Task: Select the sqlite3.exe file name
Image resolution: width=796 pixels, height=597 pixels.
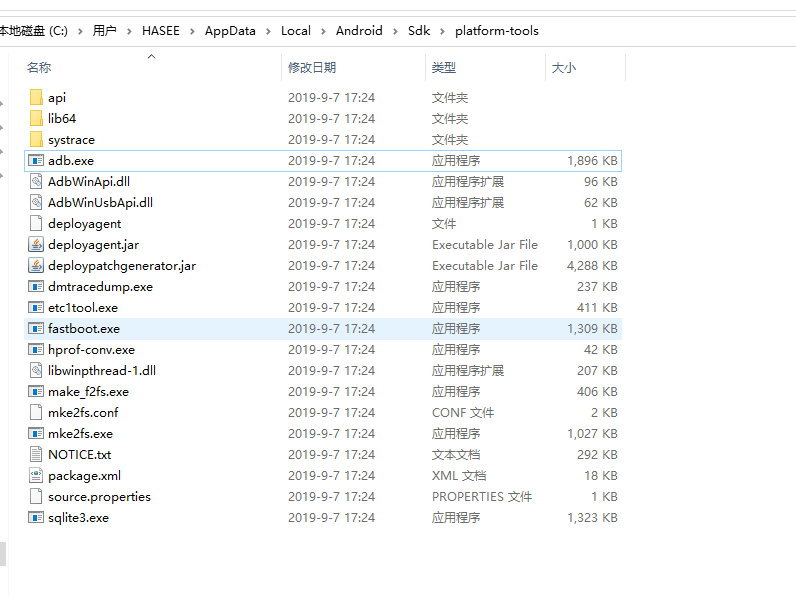Action: (x=79, y=518)
